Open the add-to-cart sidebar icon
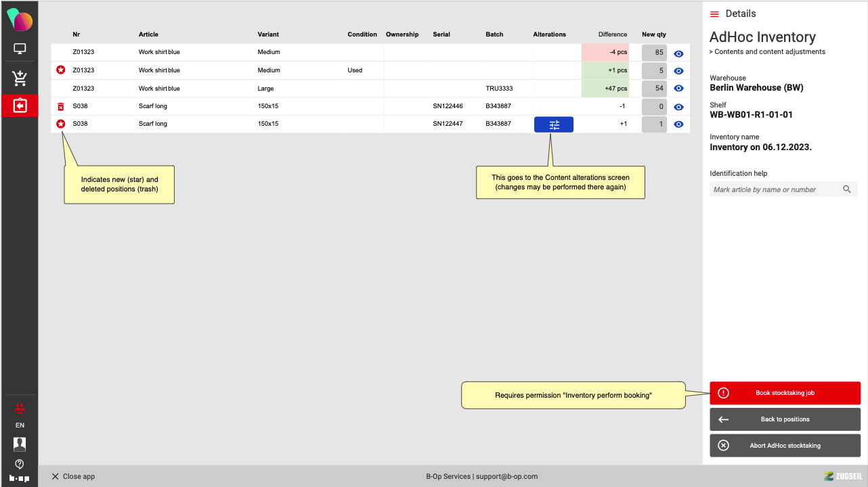 [x=20, y=78]
